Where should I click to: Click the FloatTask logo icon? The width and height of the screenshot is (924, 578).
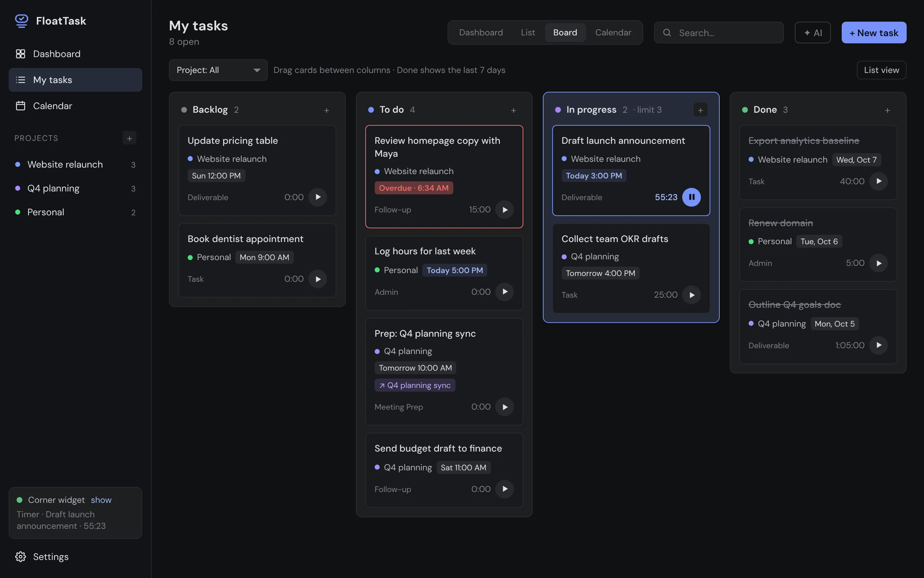[22, 21]
